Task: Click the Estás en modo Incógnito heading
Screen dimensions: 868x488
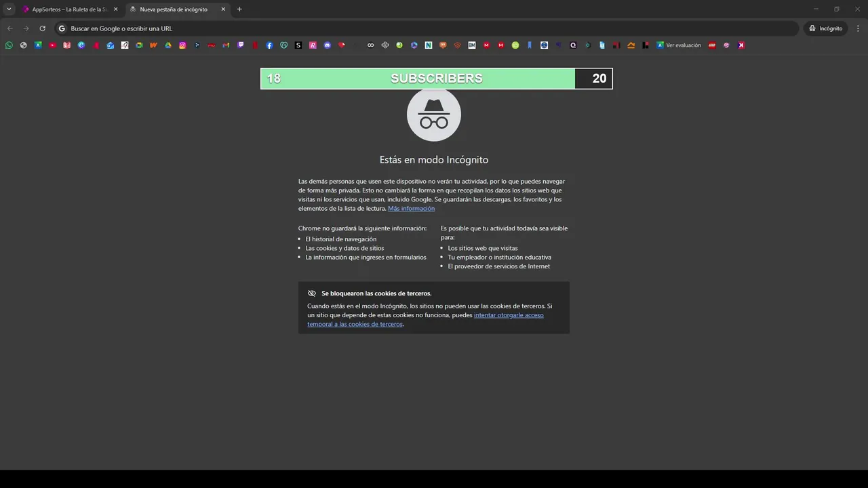Action: pos(434,160)
